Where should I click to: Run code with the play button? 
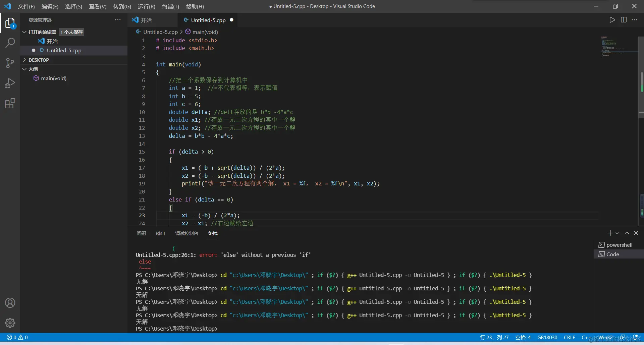pos(612,20)
